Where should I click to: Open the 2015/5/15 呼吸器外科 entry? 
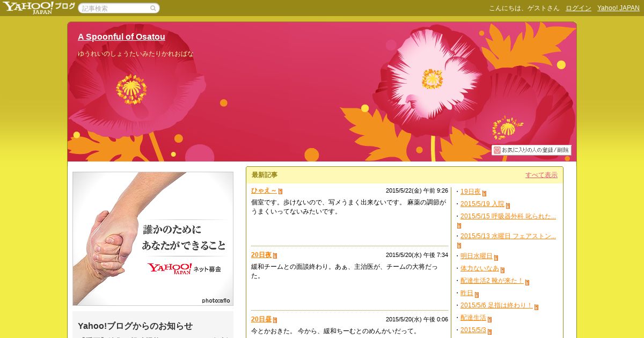508,216
